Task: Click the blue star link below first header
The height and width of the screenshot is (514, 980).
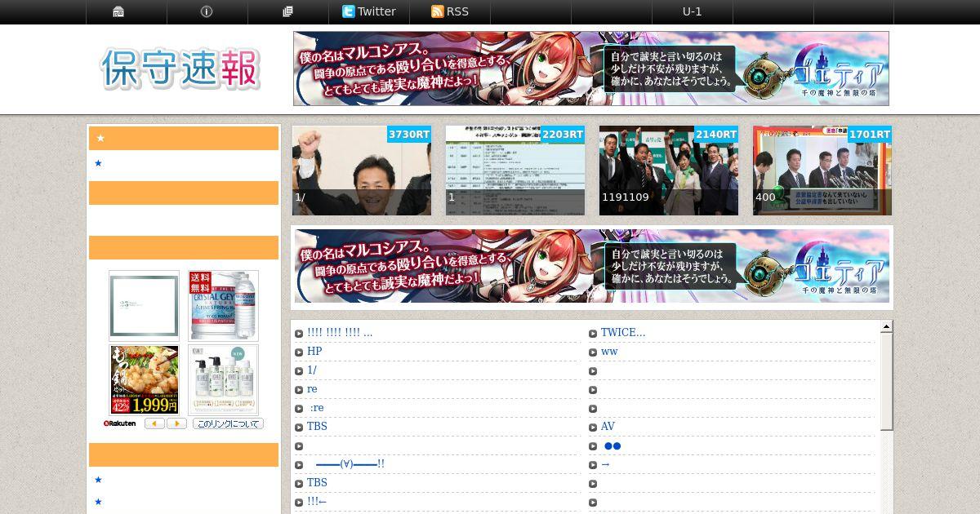Action: click(x=98, y=163)
